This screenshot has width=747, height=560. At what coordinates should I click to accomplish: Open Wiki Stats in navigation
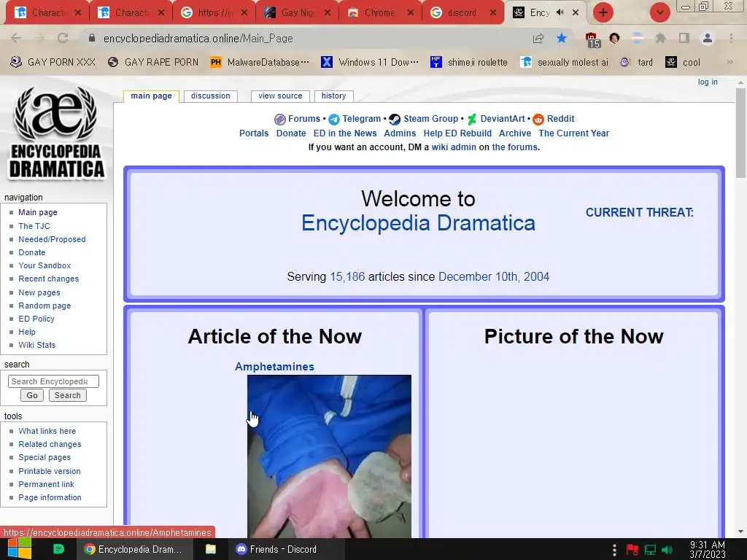[x=36, y=345]
